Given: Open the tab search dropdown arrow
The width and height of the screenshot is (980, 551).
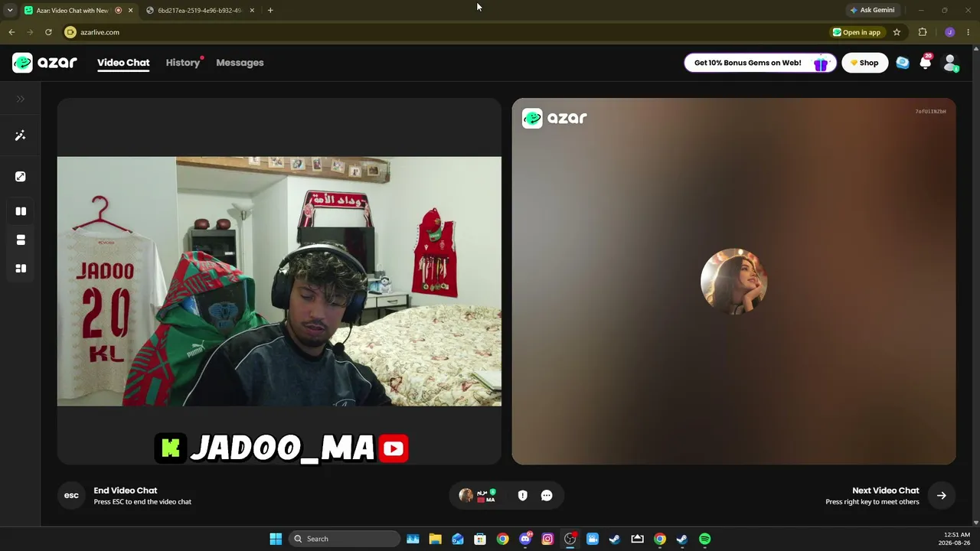Looking at the screenshot, I should pos(10,10).
